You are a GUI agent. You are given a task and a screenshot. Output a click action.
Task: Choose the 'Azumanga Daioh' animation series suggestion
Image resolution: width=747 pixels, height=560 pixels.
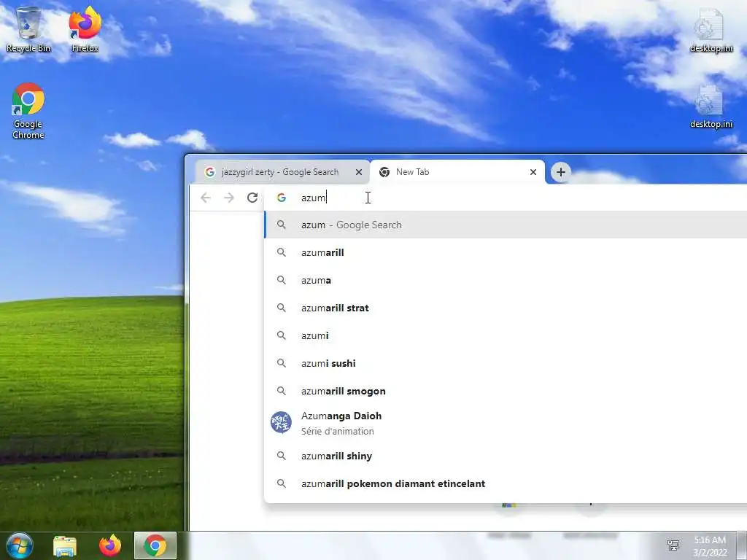click(x=506, y=423)
